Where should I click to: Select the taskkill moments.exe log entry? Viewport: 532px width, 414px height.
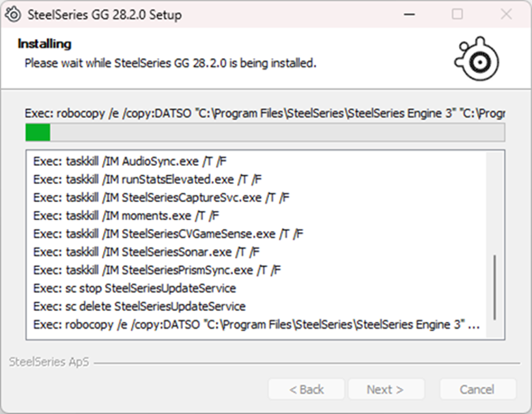tap(126, 216)
